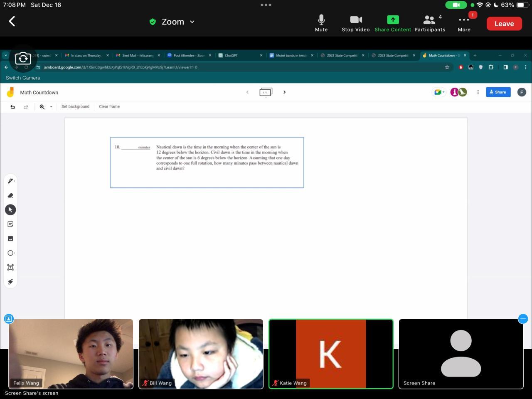Click the collaborator avatars in Jamboard header
Screen dimensions: 532x399
pos(459,92)
